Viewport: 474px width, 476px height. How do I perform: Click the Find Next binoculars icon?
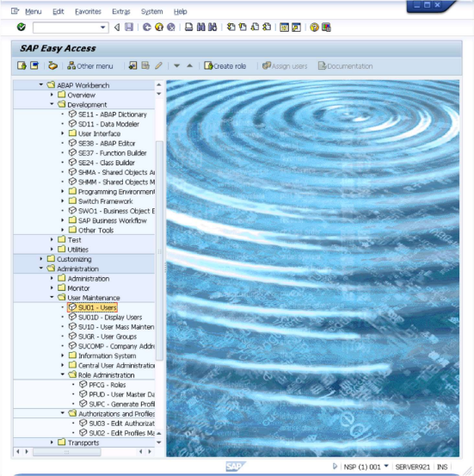pos(212,28)
